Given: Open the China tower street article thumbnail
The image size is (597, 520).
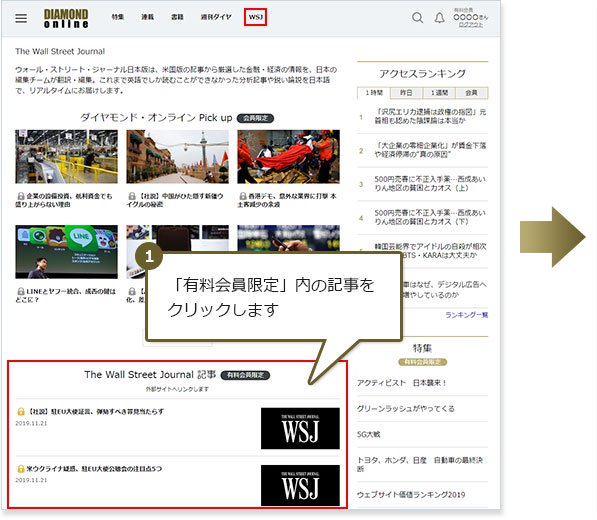Looking at the screenshot, I should (x=177, y=156).
